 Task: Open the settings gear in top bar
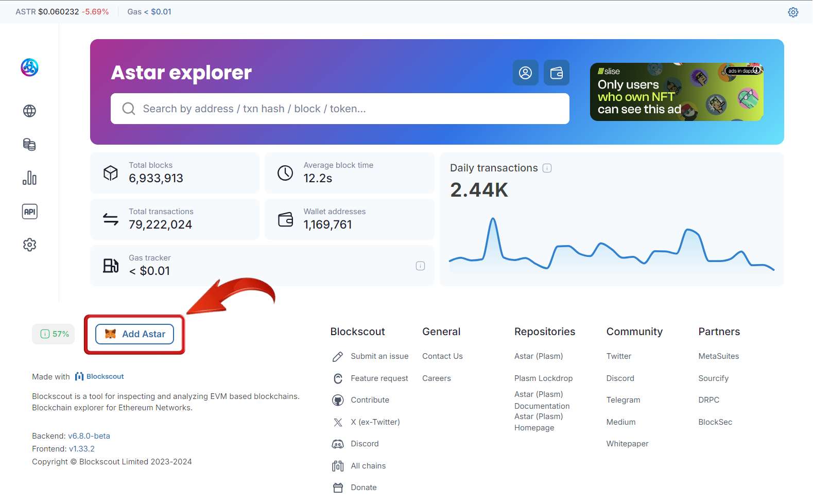coord(793,12)
